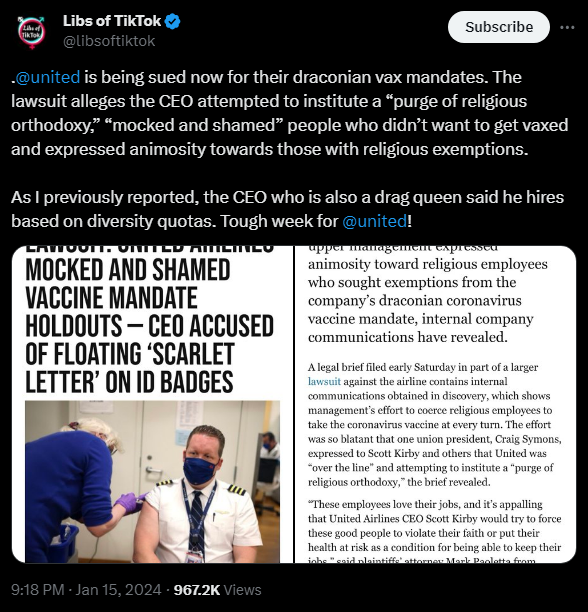Open the three-dot more options menu
Image resolution: width=588 pixels, height=612 pixels.
pos(567,27)
